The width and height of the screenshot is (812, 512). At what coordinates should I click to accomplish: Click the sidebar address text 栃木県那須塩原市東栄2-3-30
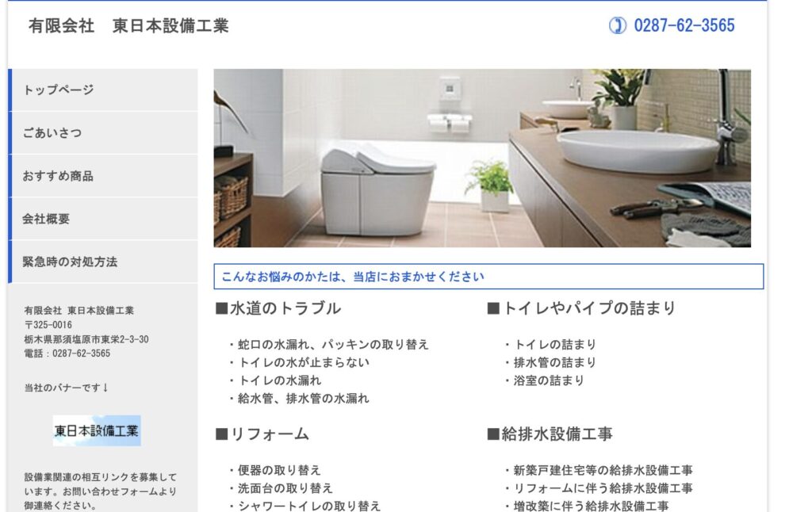tap(86, 339)
